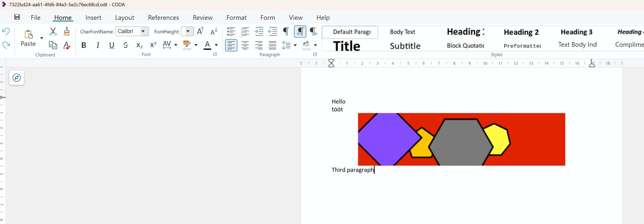
Task: Expand the FontHeight size dropdown
Action: point(188,31)
